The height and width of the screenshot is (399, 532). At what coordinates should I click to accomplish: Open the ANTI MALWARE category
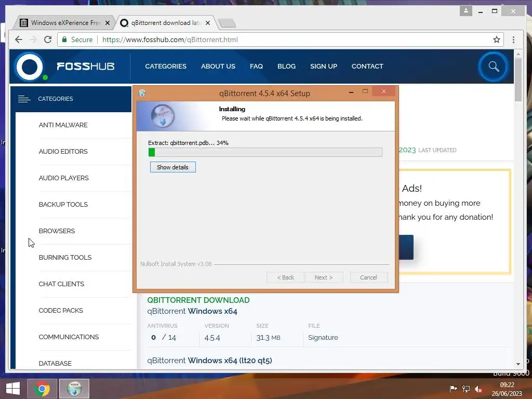coord(63,125)
